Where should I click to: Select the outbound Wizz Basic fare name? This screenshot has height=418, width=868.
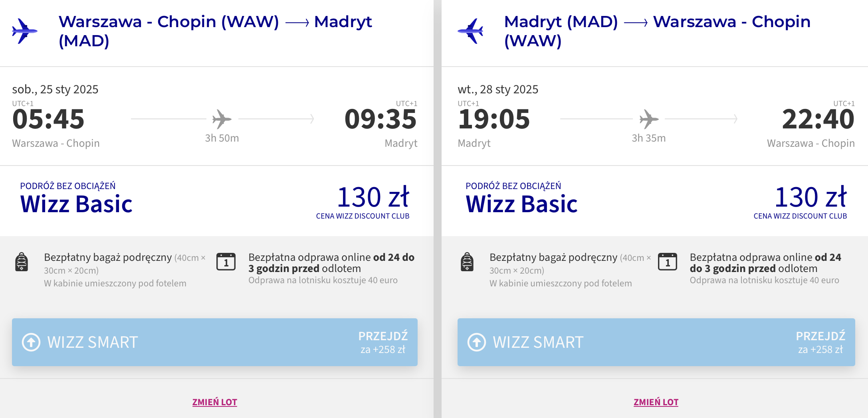(76, 204)
